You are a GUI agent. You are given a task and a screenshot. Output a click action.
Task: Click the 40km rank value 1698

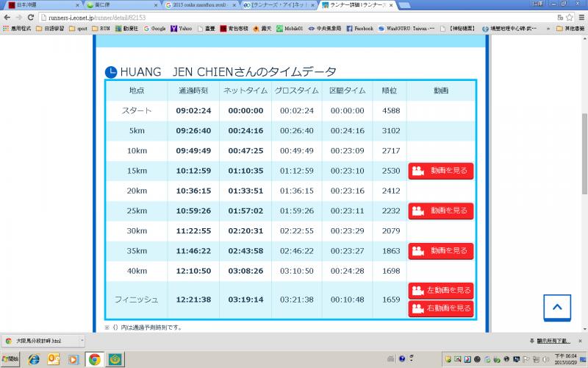(x=391, y=271)
